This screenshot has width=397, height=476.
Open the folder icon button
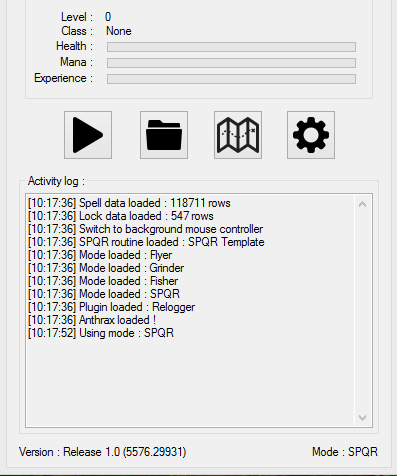(x=164, y=135)
